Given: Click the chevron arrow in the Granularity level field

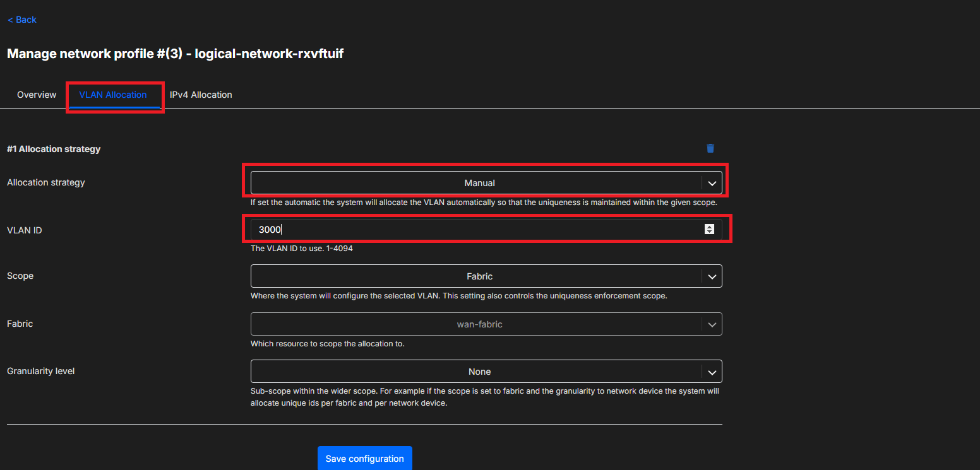Looking at the screenshot, I should click(x=712, y=372).
